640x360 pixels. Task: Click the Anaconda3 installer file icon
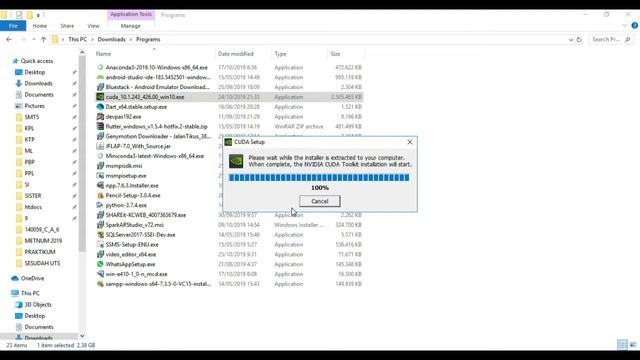(x=100, y=67)
